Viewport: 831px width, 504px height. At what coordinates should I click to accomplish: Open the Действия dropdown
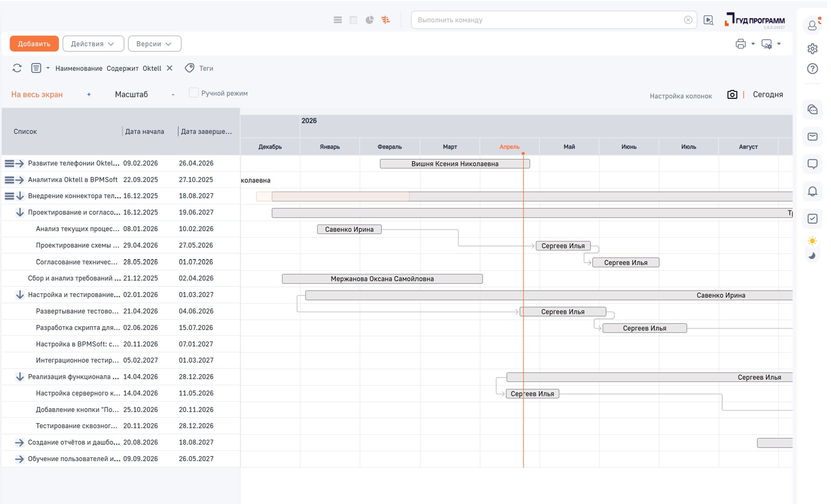coord(93,44)
